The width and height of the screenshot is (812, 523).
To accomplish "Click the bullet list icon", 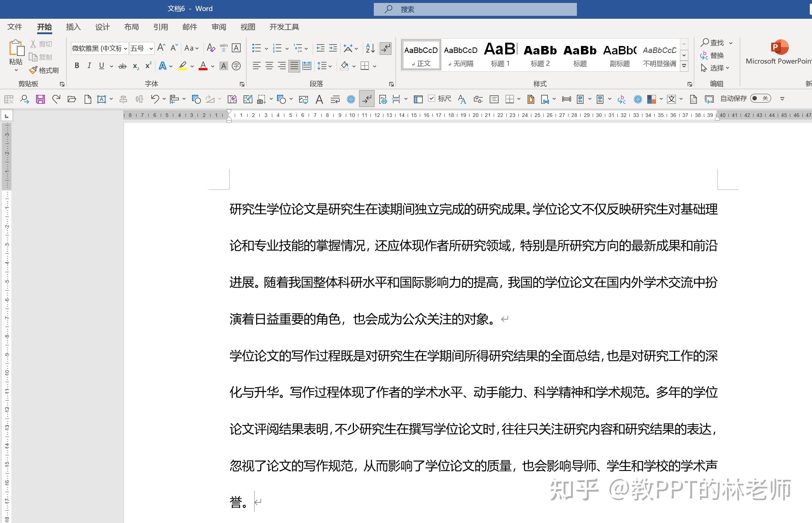I will 256,48.
